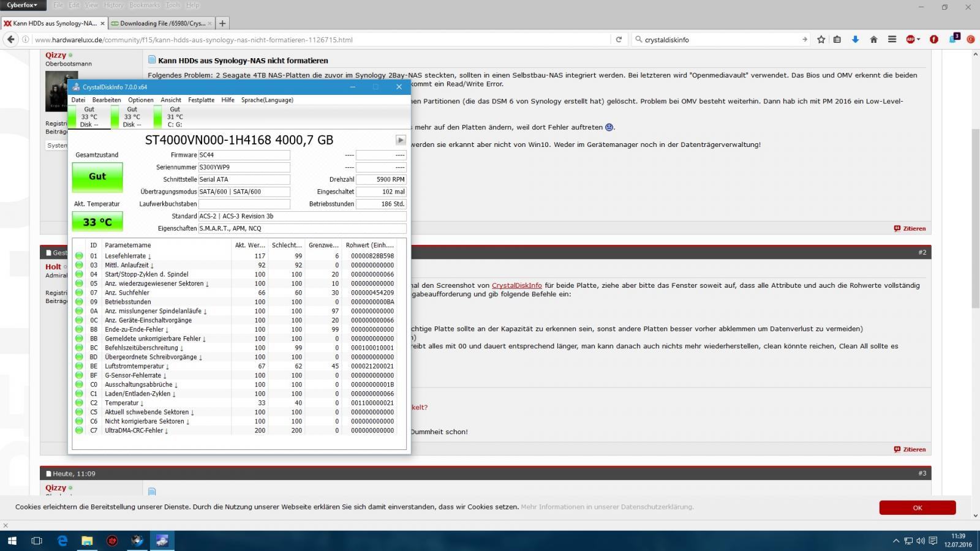
Task: Click CrystalDiskInfo icon on taskbar
Action: [x=162, y=541]
